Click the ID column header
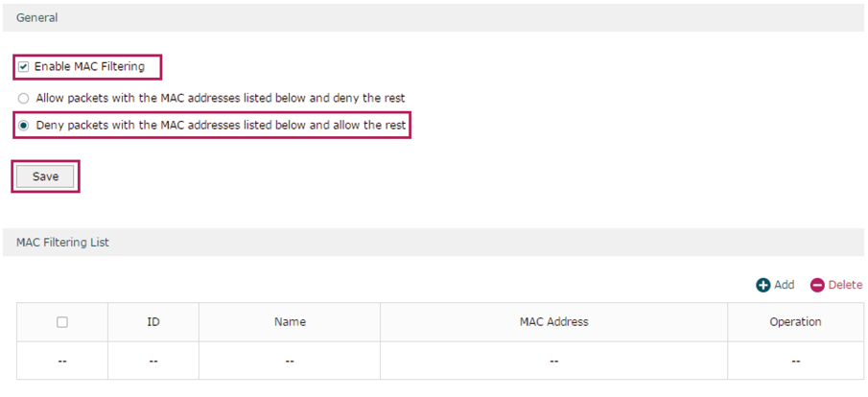Image resolution: width=868 pixels, height=397 pixels. coord(153,321)
